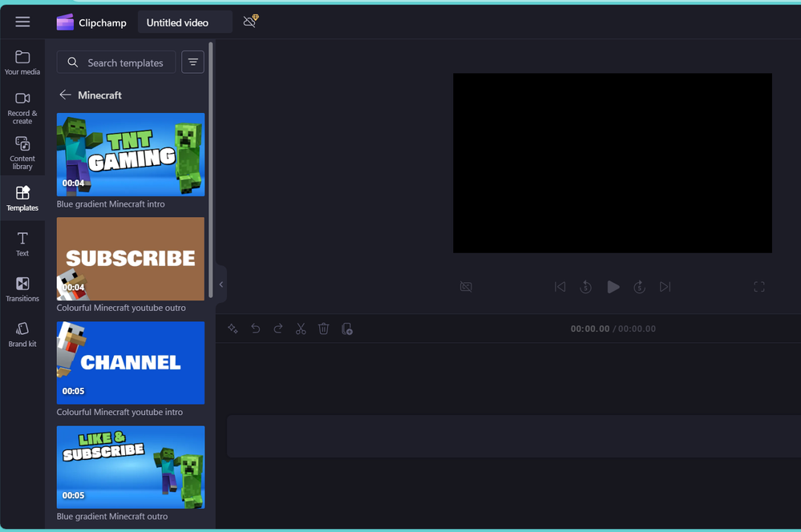Screen dimensions: 801x532
Task: Click the cloud sync off premium icon
Action: coord(250,22)
